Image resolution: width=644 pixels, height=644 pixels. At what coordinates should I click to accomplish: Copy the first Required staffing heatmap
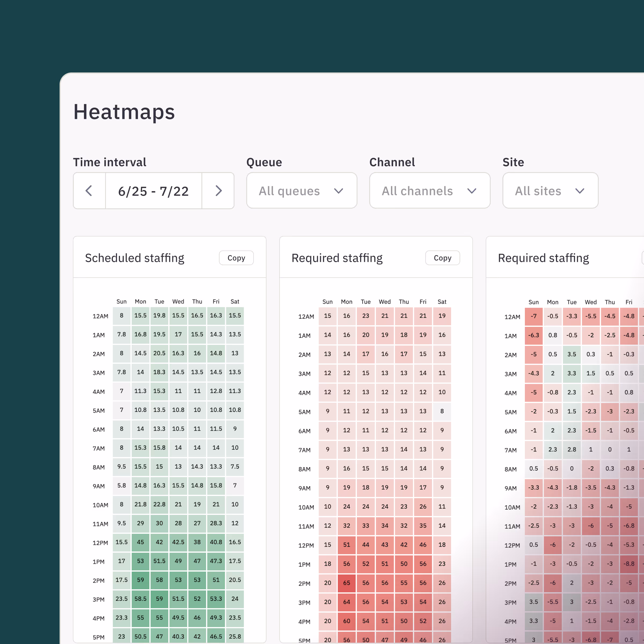click(442, 258)
